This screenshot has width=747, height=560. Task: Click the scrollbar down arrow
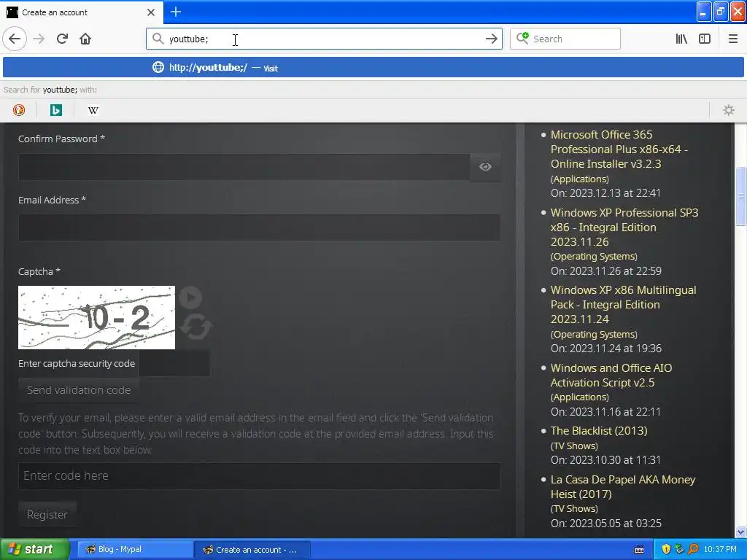pos(740,532)
